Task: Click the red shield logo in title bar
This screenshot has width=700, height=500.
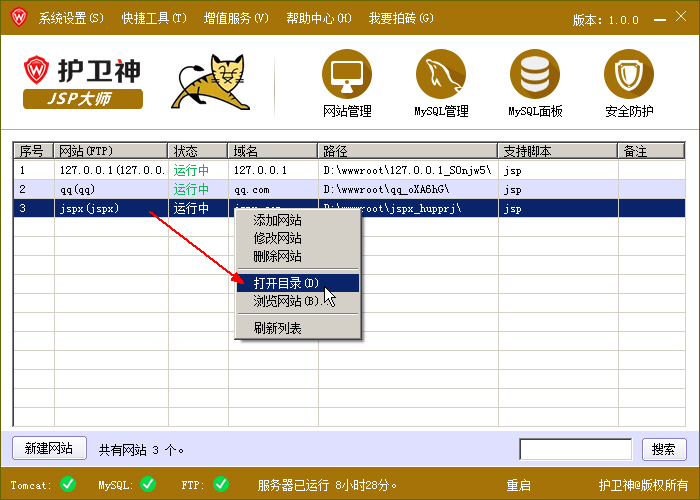Action: [19, 18]
